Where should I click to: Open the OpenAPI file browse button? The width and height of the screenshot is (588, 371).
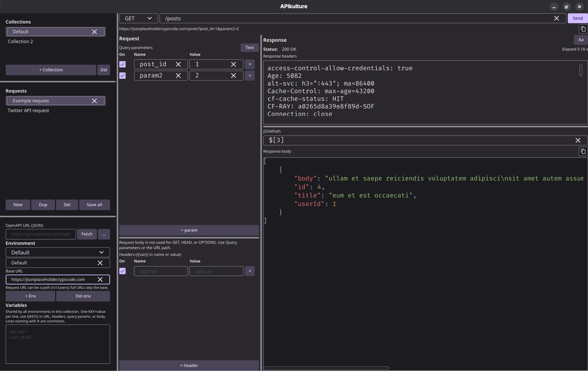(104, 234)
